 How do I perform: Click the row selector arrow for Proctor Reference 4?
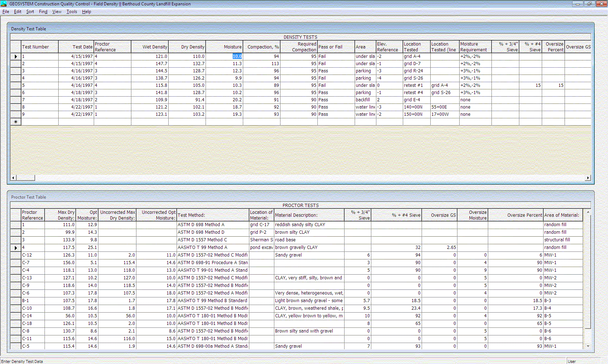tap(16, 248)
